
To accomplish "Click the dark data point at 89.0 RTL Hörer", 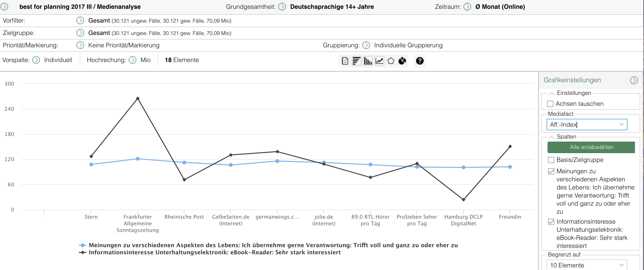I will tap(370, 177).
